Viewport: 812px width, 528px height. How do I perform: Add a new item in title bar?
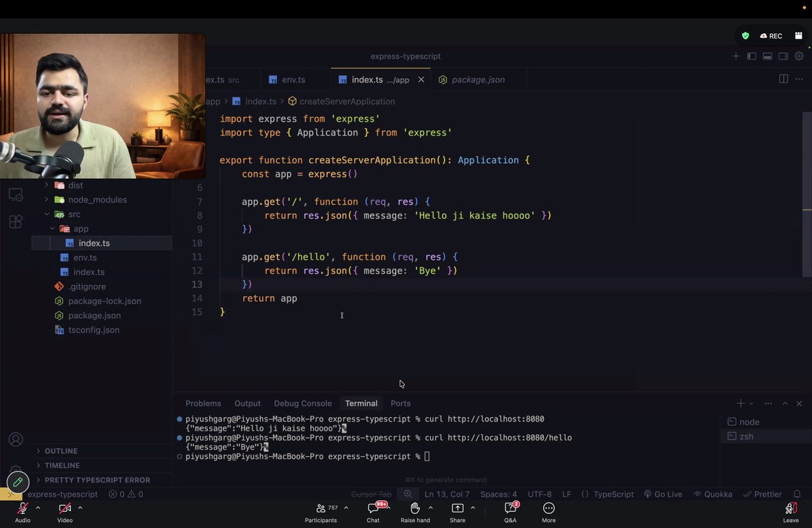[736, 56]
